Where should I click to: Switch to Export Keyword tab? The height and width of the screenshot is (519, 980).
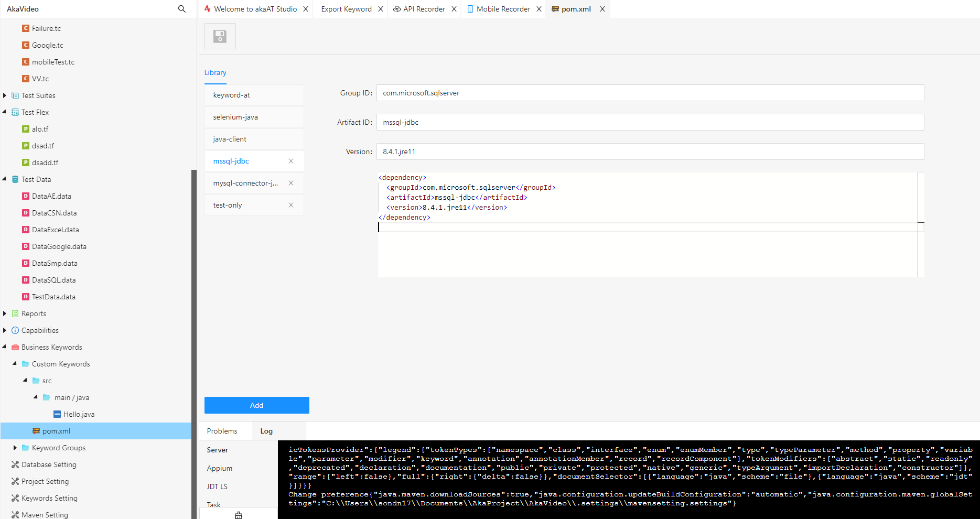coord(346,9)
